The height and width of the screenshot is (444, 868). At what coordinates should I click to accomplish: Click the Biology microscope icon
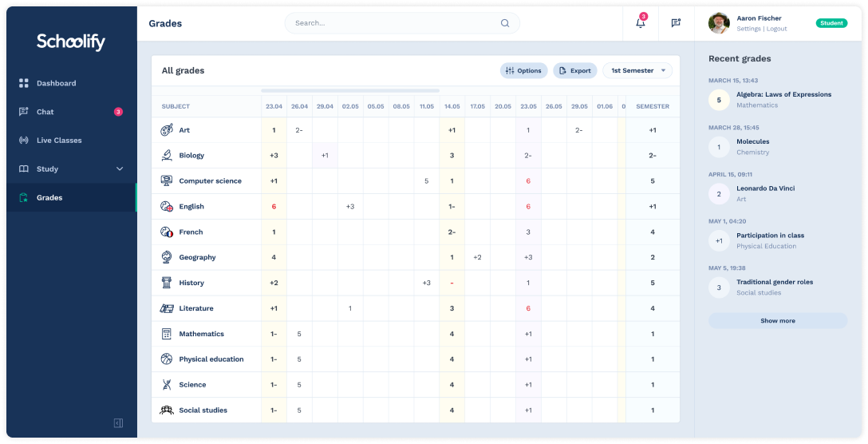[167, 155]
